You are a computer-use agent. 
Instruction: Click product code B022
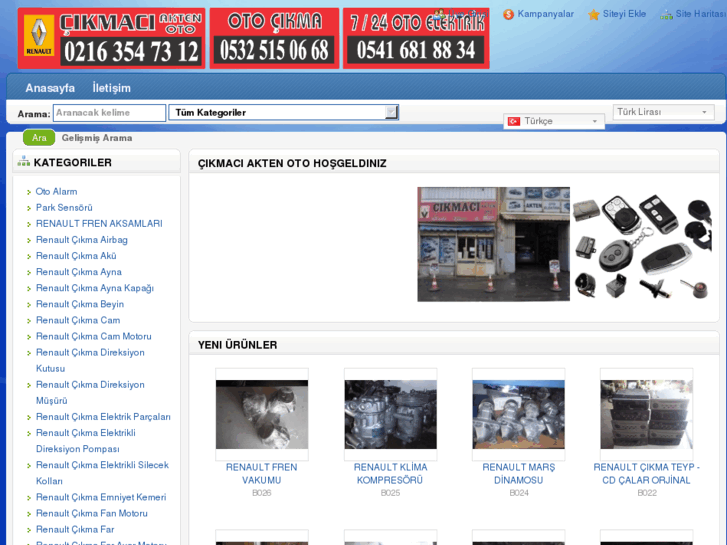pyautogui.click(x=647, y=493)
